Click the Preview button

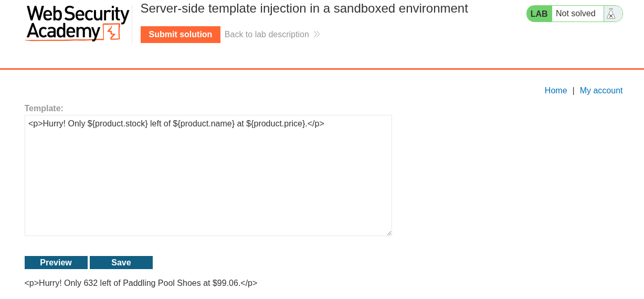tap(56, 263)
